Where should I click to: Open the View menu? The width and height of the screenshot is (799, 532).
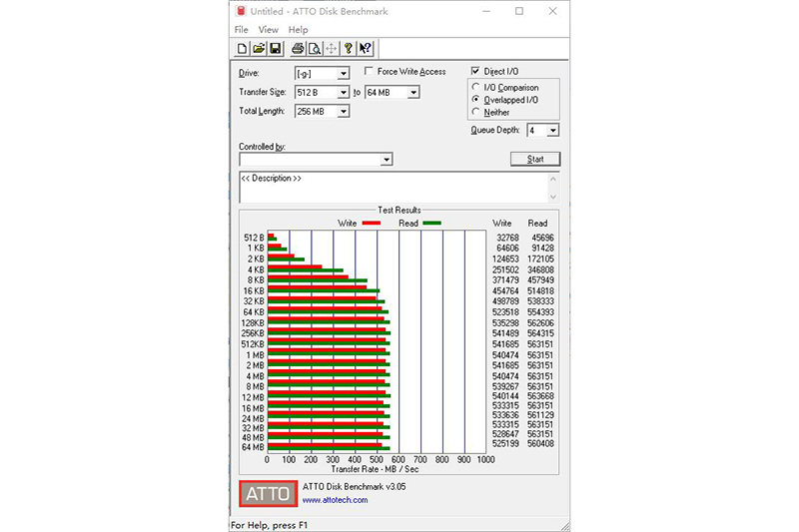[x=268, y=30]
